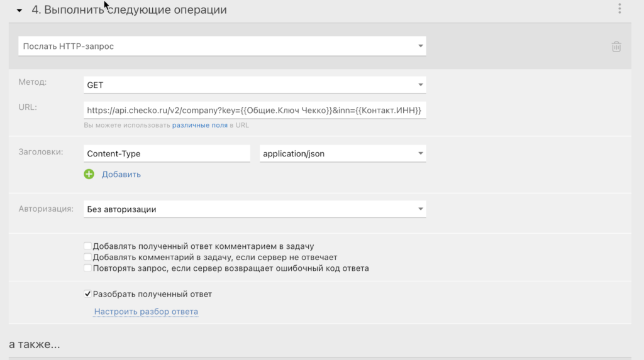This screenshot has width=644, height=360.
Task: Click into the URL input field
Action: (255, 111)
